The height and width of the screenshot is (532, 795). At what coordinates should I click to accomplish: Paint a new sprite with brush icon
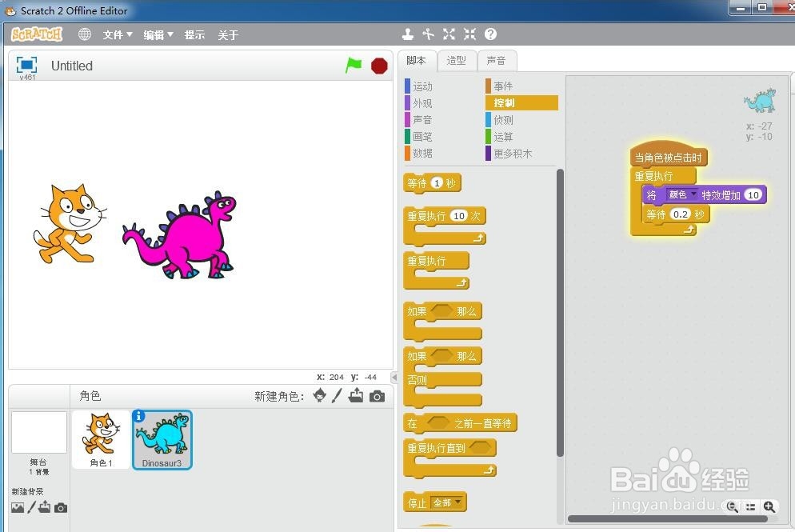pos(338,395)
